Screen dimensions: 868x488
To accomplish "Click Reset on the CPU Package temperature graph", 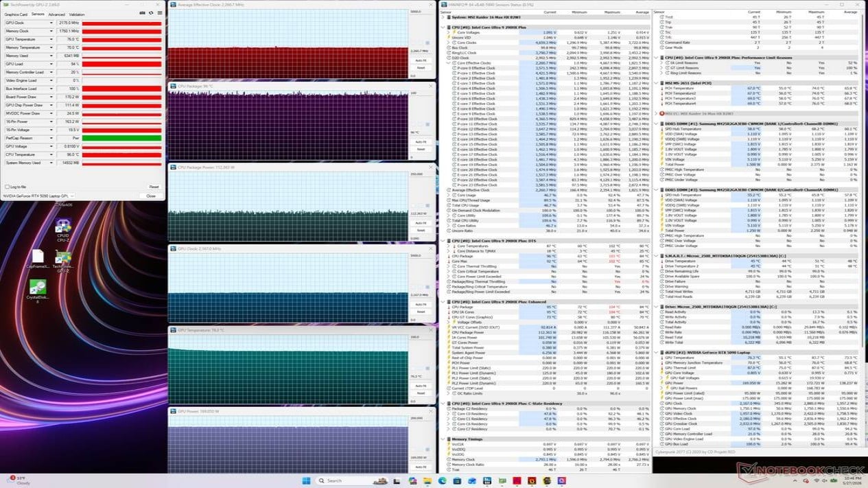I will [421, 149].
